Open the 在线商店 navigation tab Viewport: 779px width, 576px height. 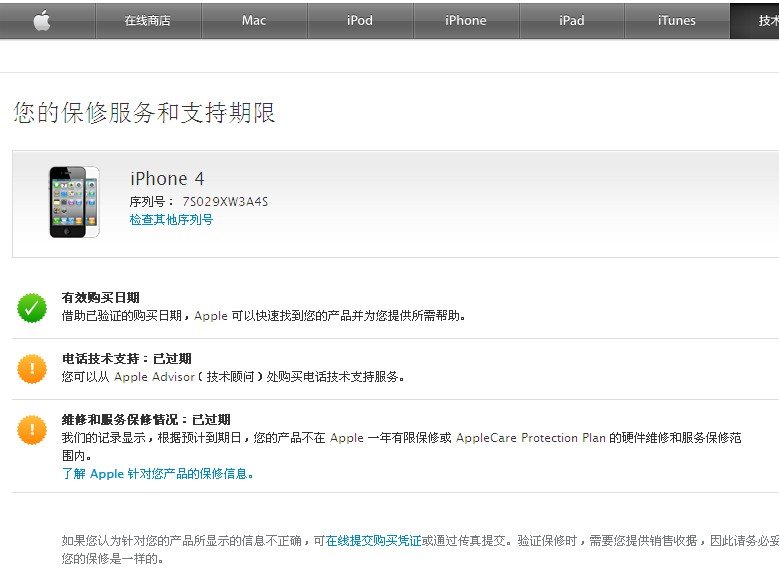pyautogui.click(x=148, y=20)
